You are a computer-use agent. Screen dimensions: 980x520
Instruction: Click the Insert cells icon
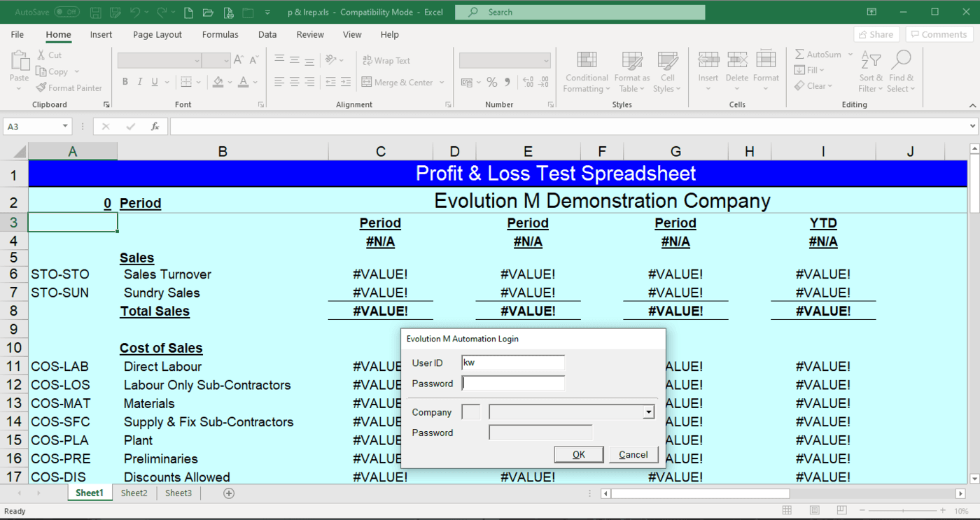[708, 60]
